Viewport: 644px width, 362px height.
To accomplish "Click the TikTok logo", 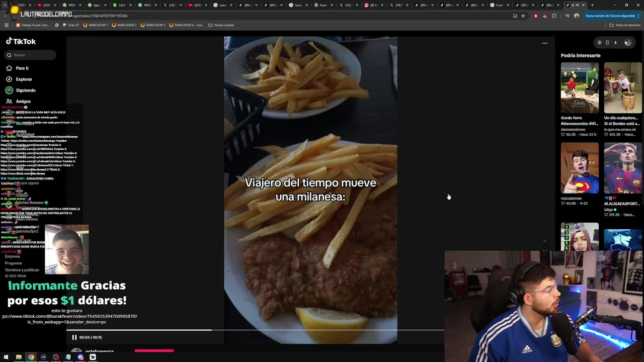I will tap(21, 41).
